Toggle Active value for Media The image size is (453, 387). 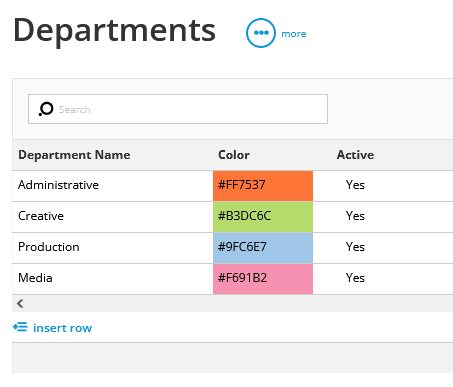coord(355,278)
